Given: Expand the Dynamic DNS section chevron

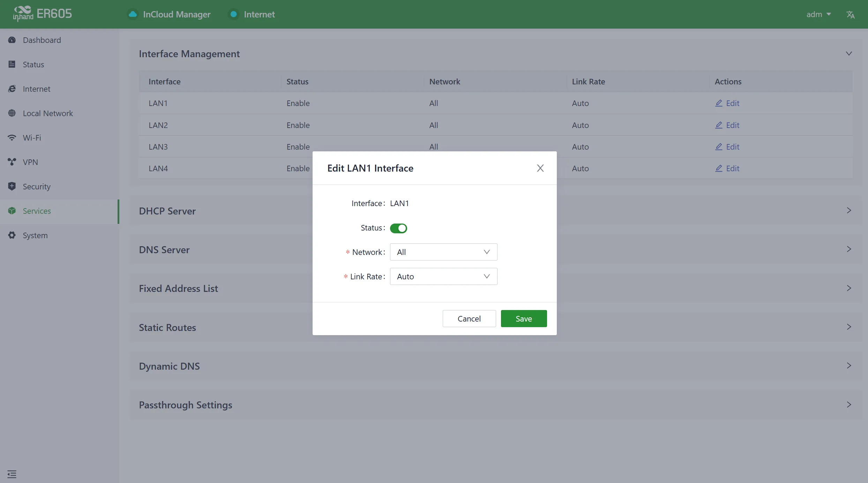Looking at the screenshot, I should 849,365.
